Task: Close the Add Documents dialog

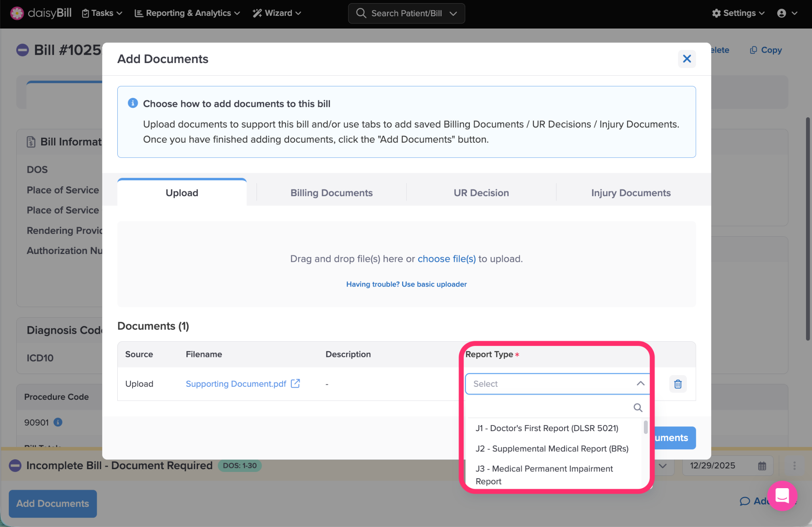Action: point(687,59)
